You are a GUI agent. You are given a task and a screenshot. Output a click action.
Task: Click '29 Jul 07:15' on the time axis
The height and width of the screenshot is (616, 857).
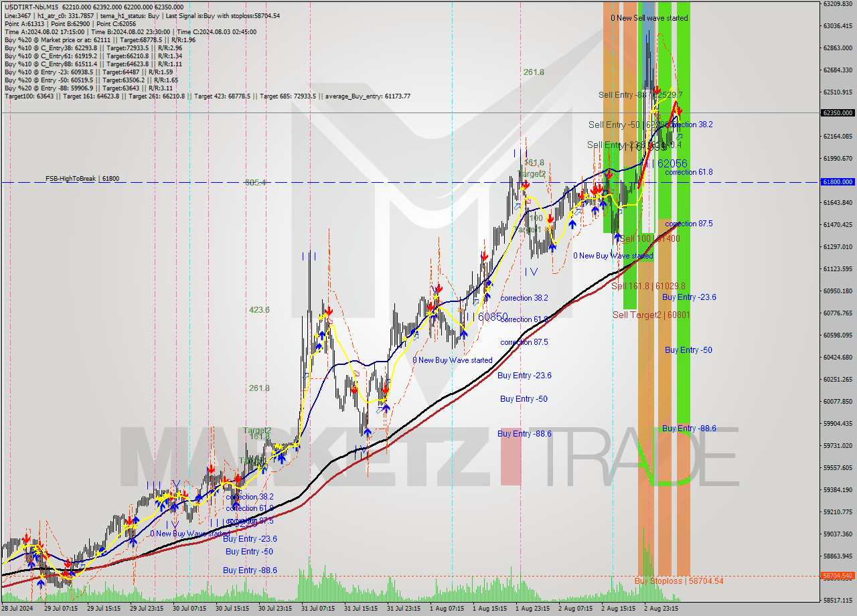point(60,609)
